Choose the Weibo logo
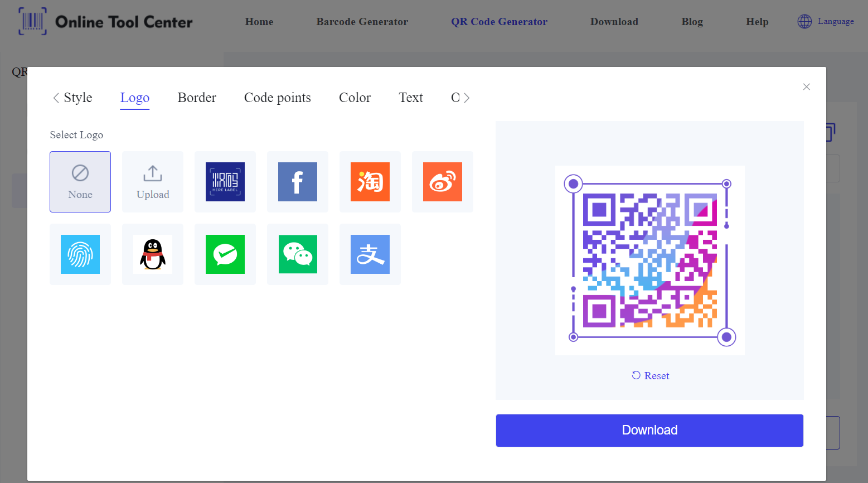Image resolution: width=868 pixels, height=483 pixels. coord(443,182)
